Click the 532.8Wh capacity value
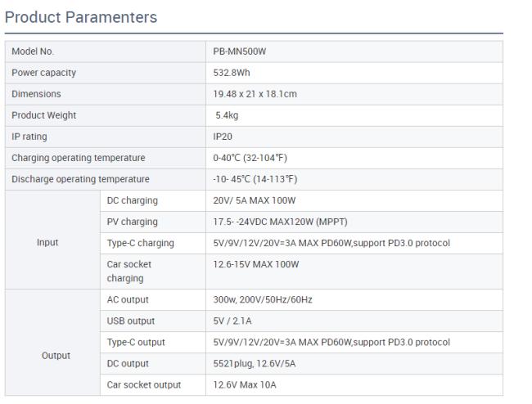The width and height of the screenshot is (532, 404). (x=232, y=73)
